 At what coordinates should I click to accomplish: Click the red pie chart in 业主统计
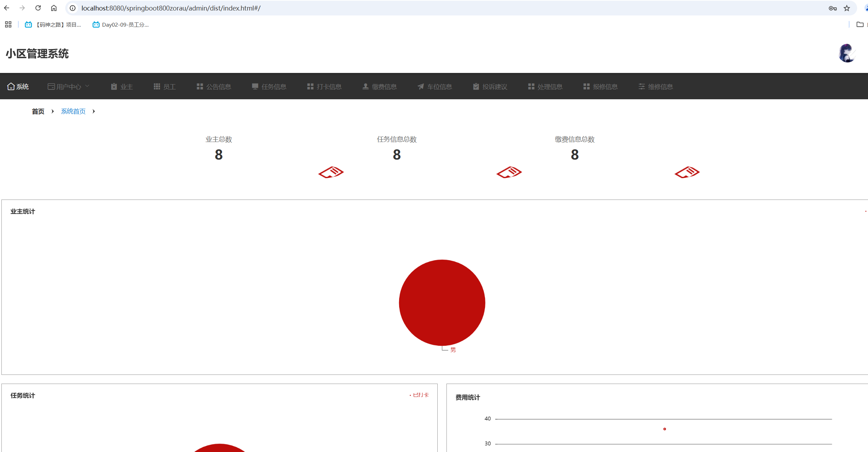[x=442, y=303]
